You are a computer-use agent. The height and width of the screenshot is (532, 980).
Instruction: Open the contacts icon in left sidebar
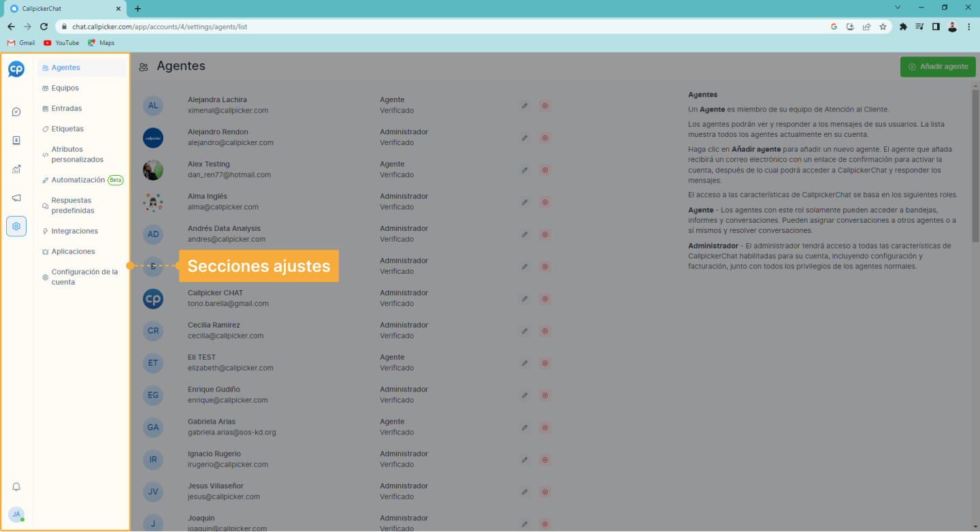16,140
